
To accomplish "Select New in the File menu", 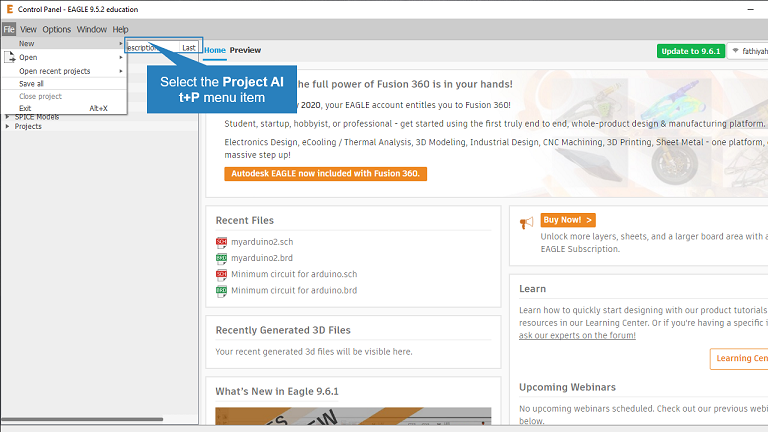I will (x=64, y=44).
